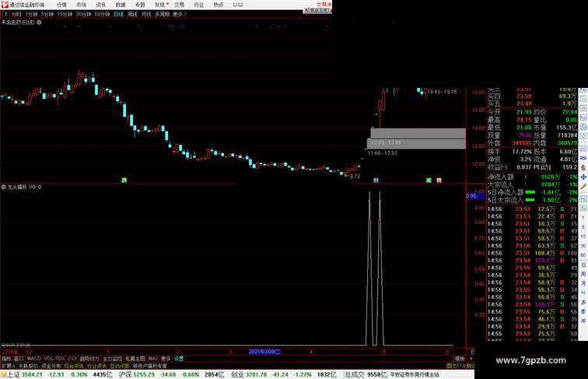
Task: Open the 资金分布 tab
Action: (x=51, y=366)
